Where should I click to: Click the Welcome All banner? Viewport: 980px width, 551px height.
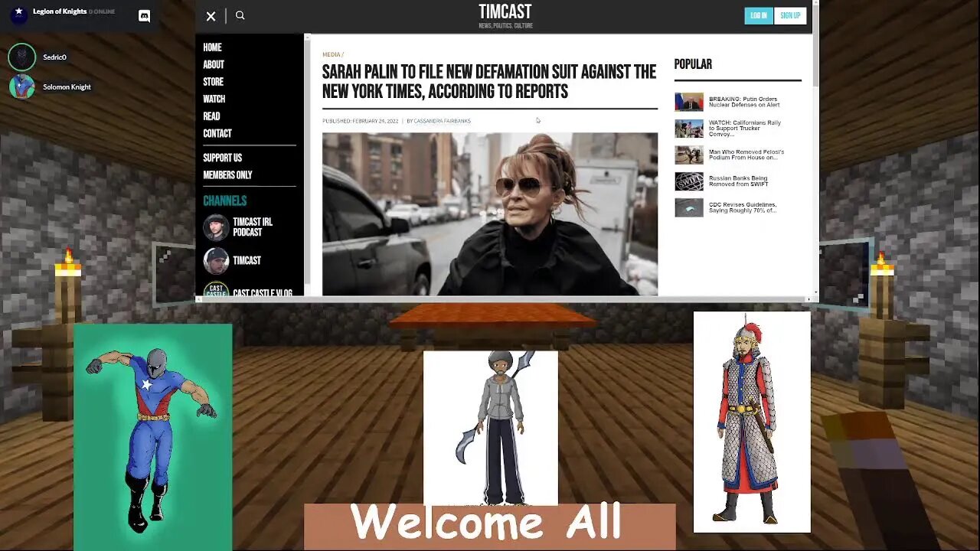pos(490,526)
